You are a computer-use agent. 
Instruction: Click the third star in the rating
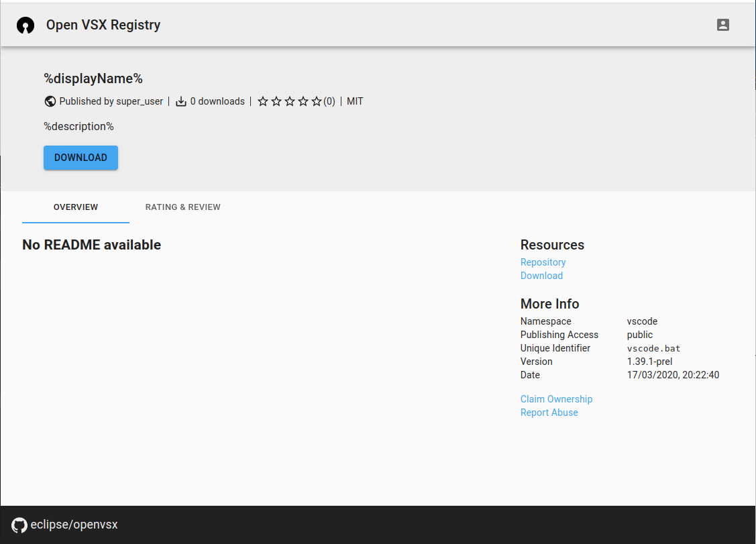(290, 101)
